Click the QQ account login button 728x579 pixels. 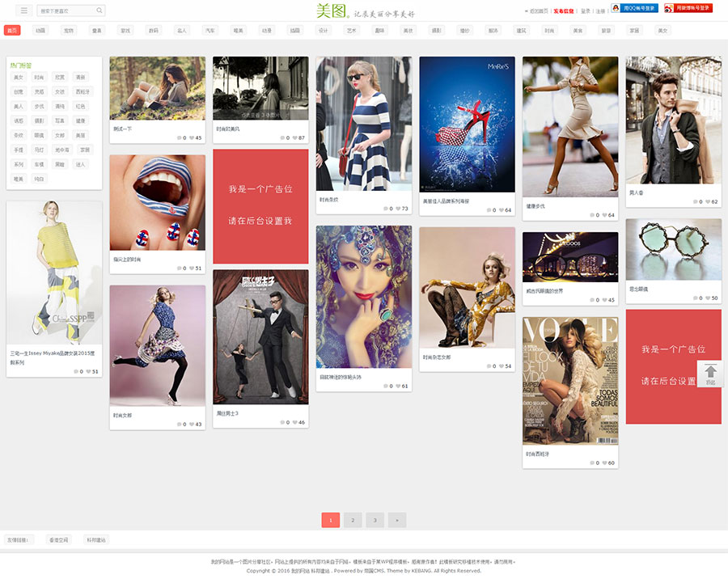[633, 8]
